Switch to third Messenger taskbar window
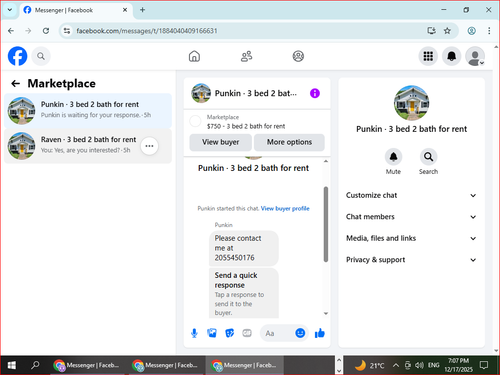This screenshot has width=500, height=375. pyautogui.click(x=244, y=365)
